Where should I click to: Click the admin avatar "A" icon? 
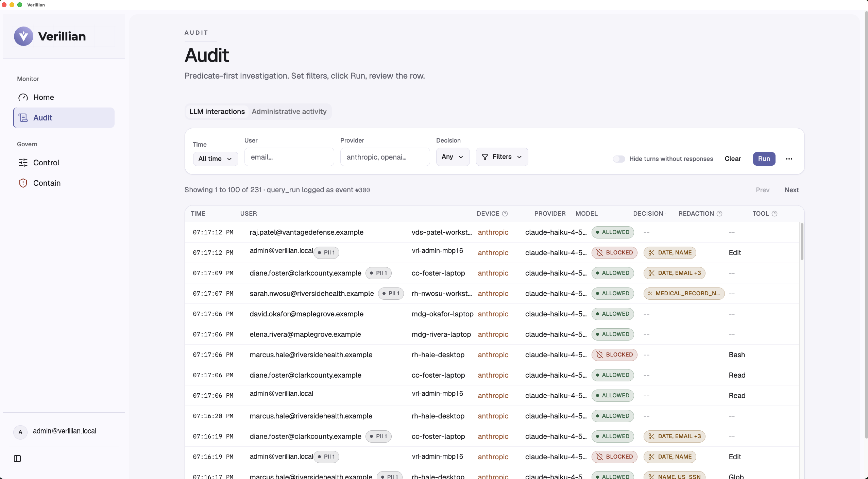[20, 432]
